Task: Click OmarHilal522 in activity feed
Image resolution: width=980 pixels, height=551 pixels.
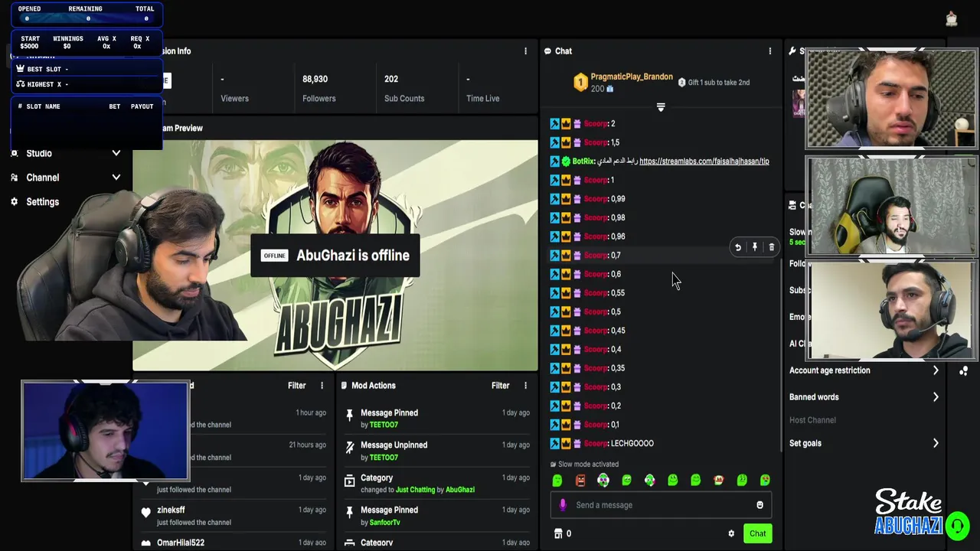Action: (181, 543)
